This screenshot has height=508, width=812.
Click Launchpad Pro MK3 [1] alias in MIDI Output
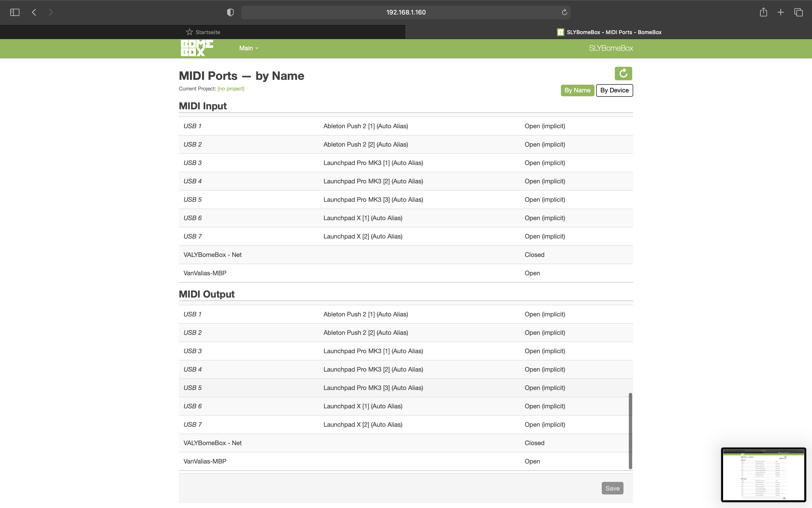tap(373, 351)
